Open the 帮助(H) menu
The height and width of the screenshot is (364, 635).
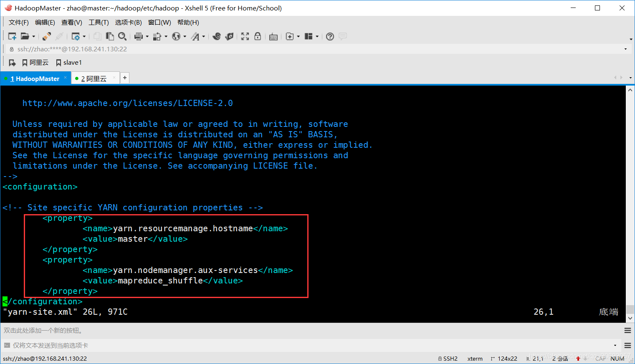click(x=188, y=23)
